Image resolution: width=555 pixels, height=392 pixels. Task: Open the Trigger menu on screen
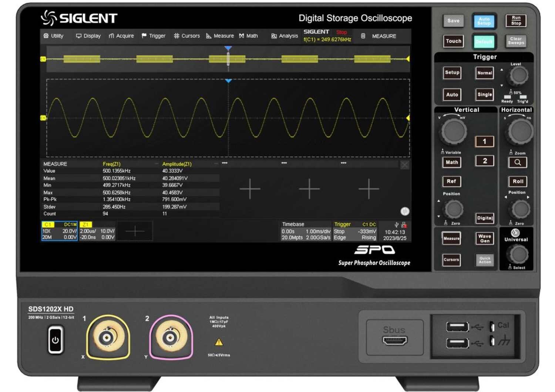tap(153, 36)
